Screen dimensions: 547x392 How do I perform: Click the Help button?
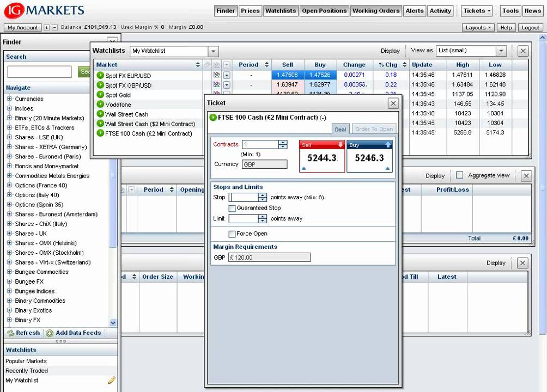click(x=506, y=28)
